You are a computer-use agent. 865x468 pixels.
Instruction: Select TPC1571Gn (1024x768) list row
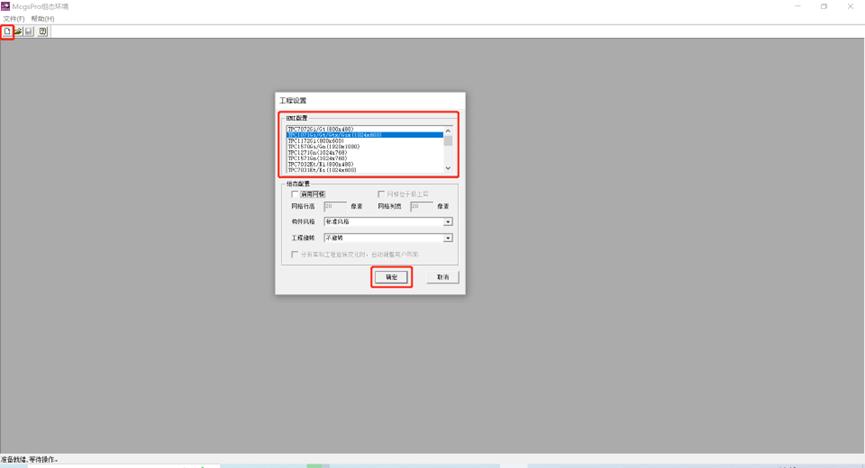click(x=365, y=158)
